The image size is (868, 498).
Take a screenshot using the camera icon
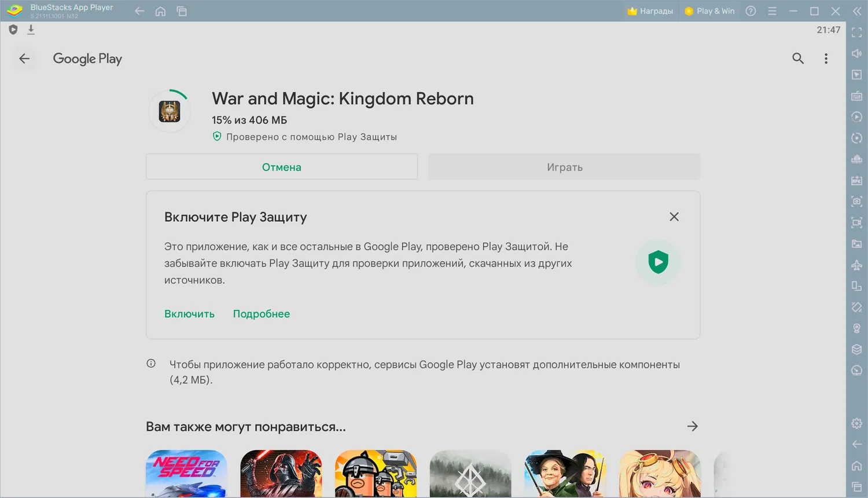pos(857,202)
